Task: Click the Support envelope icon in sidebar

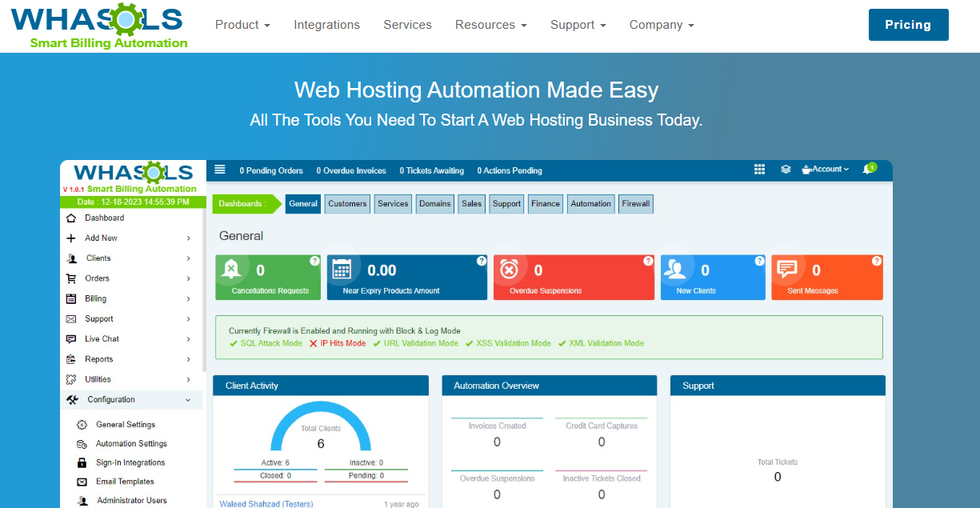Action: point(71,318)
